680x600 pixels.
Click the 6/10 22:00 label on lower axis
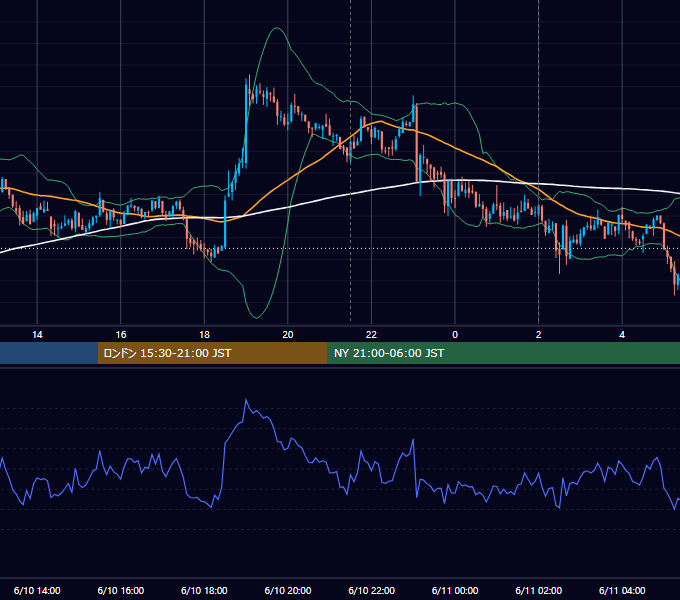click(371, 590)
